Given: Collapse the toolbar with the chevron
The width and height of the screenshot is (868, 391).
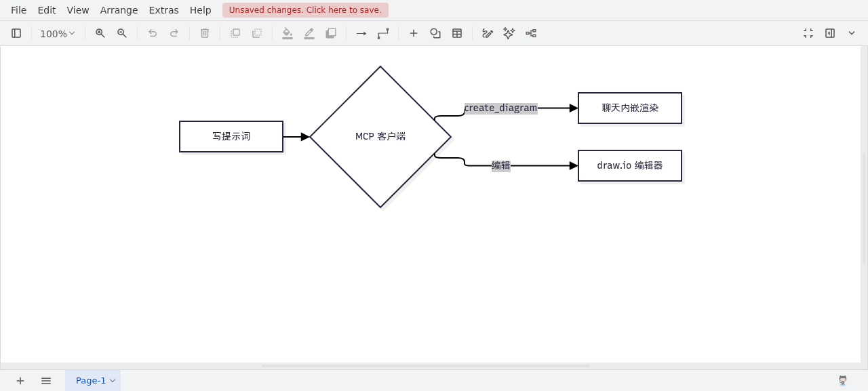Looking at the screenshot, I should (852, 33).
